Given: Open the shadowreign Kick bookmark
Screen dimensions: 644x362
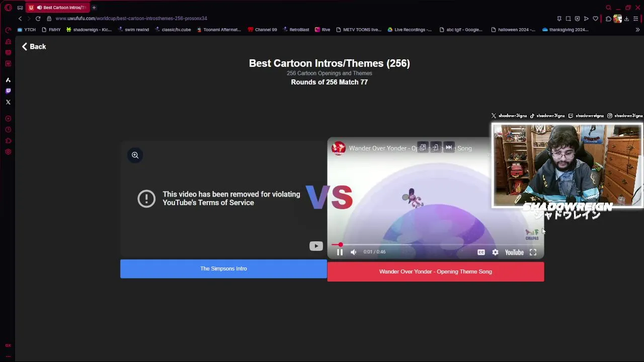Looking at the screenshot, I should (x=89, y=30).
